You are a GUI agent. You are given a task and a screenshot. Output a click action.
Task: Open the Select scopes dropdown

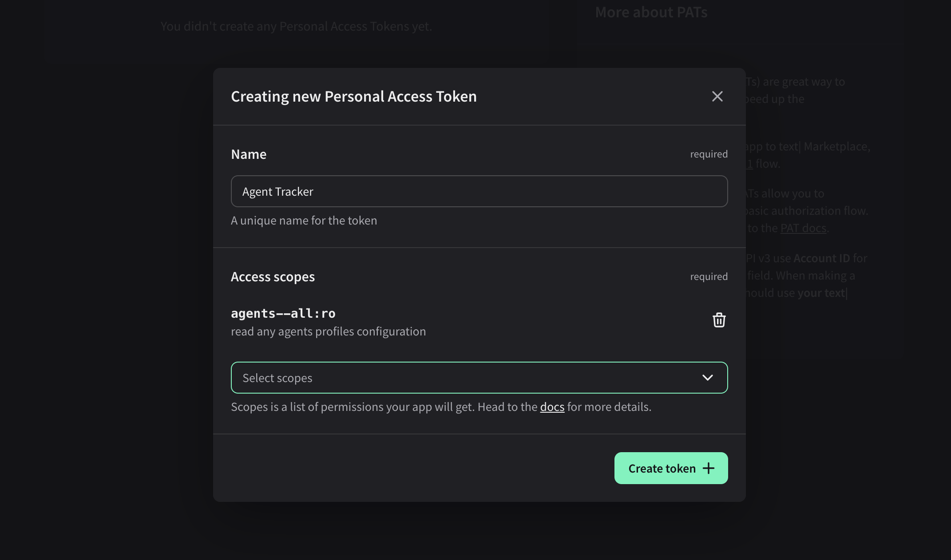(x=479, y=378)
